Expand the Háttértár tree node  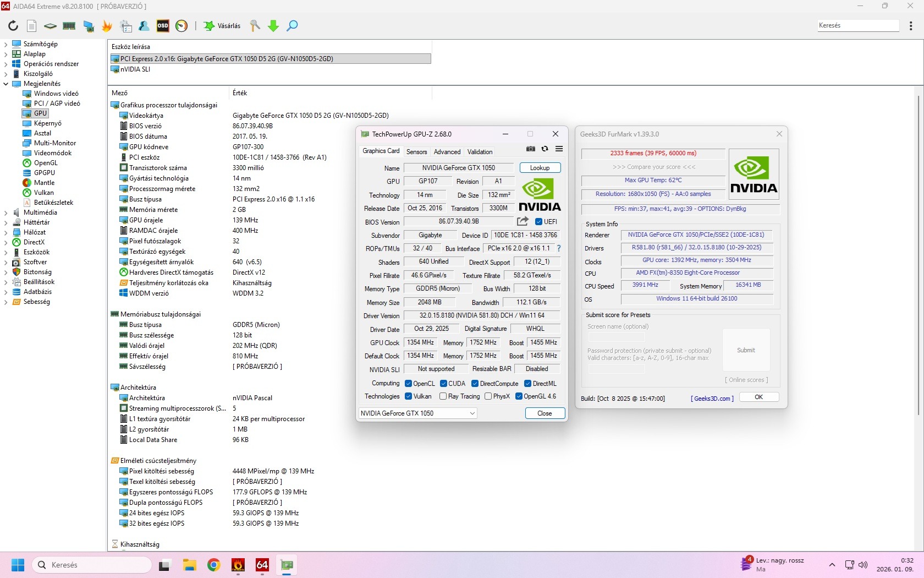pyautogui.click(x=5, y=222)
